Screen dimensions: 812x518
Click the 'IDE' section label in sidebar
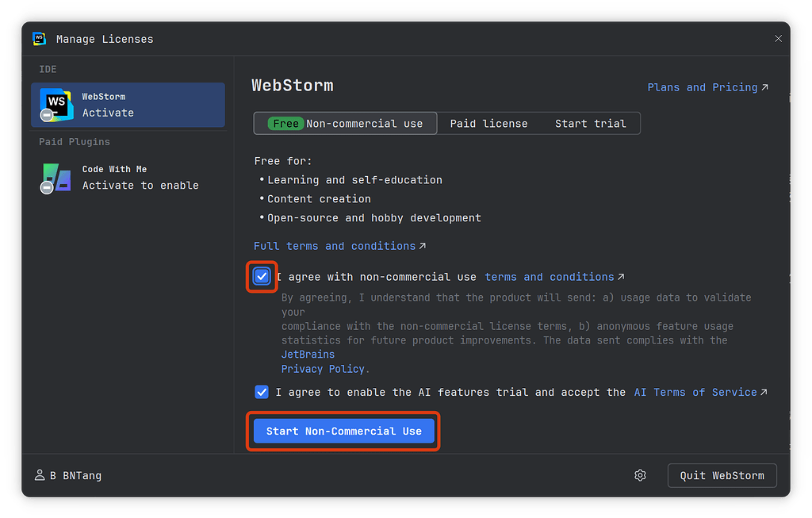[x=48, y=70]
